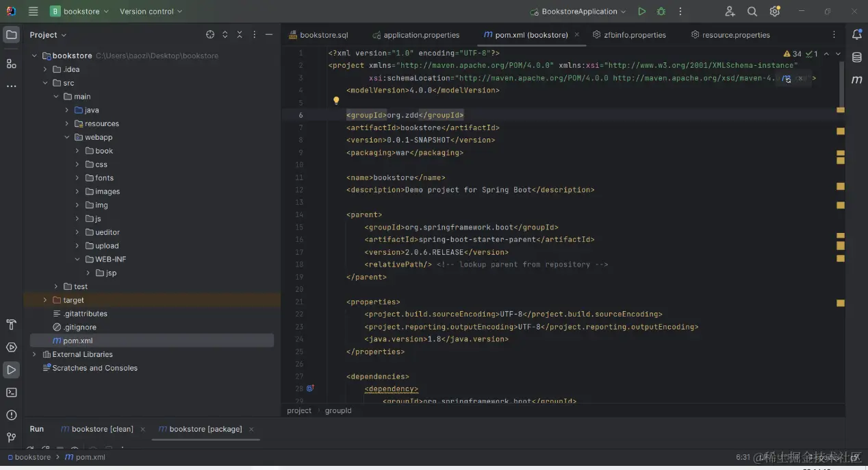Open the Notifications bell icon
Viewport: 868px width, 470px height.
(856, 35)
